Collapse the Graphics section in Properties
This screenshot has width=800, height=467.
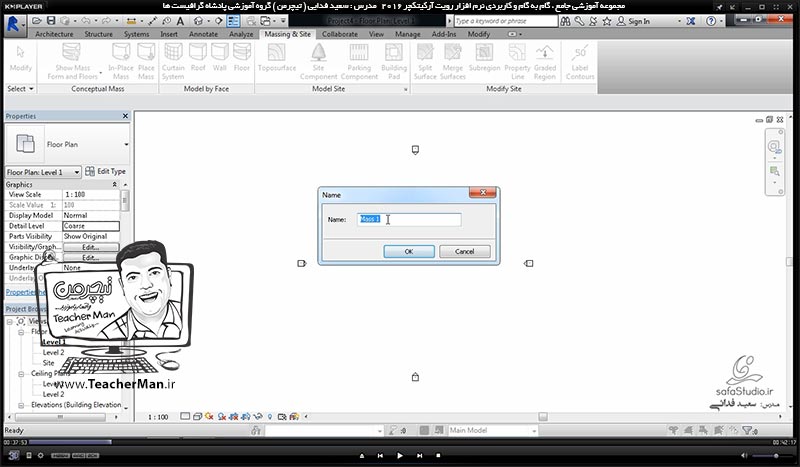(114, 184)
